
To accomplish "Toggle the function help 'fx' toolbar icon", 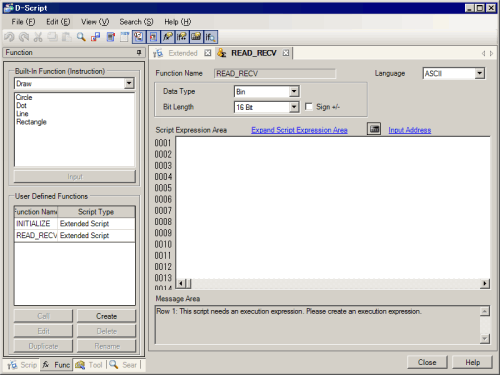I will [x=167, y=37].
